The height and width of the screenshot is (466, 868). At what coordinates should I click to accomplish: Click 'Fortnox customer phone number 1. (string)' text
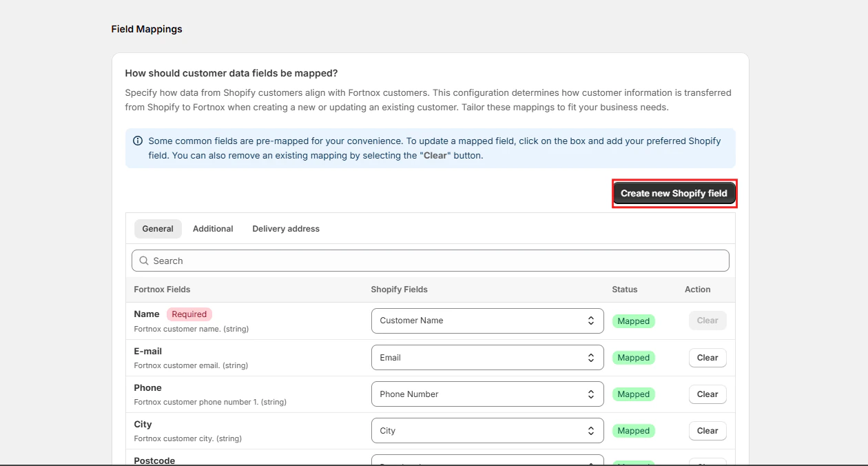[210, 402]
